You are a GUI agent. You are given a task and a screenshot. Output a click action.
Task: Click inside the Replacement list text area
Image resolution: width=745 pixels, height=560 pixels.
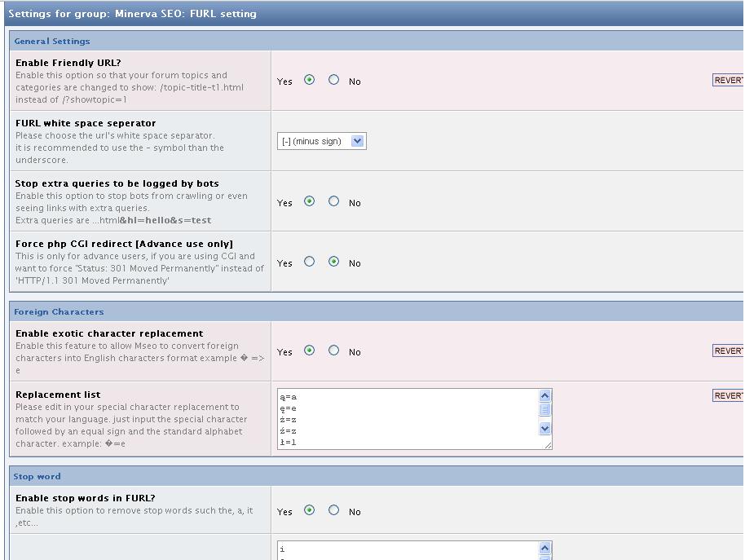click(408, 419)
